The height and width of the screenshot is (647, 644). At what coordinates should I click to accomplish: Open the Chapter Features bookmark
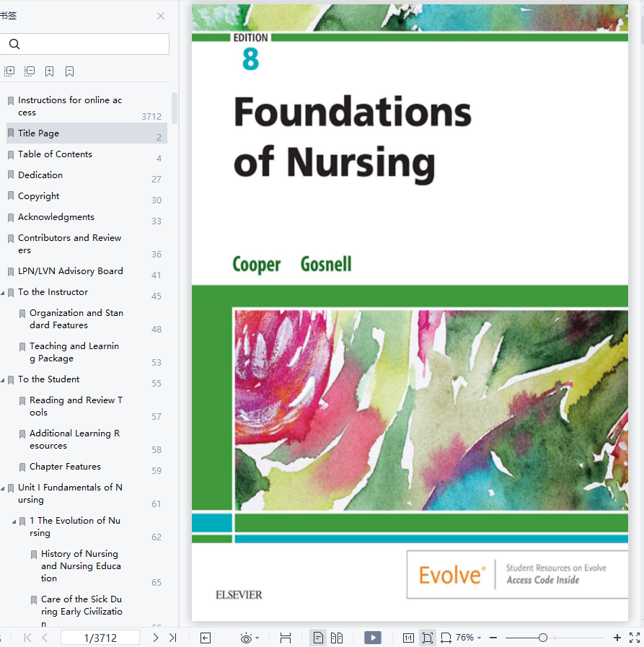pos(65,466)
